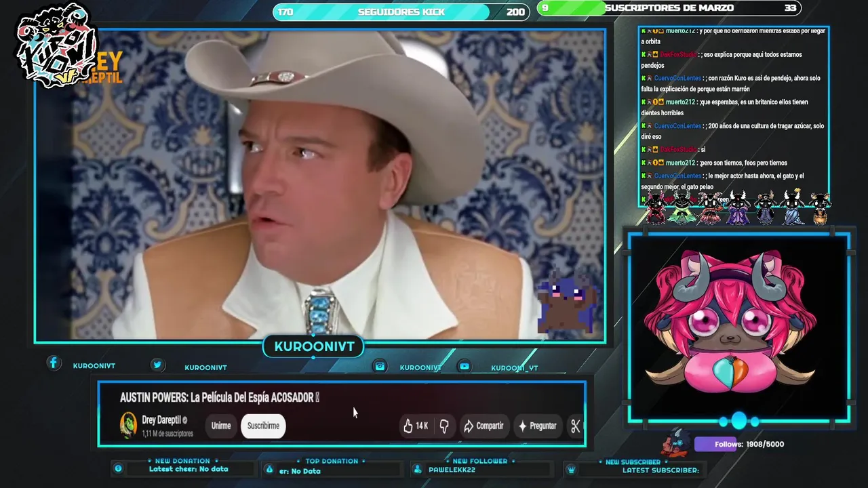Click the Twitter bird icon
This screenshot has width=868, height=488.
(157, 365)
